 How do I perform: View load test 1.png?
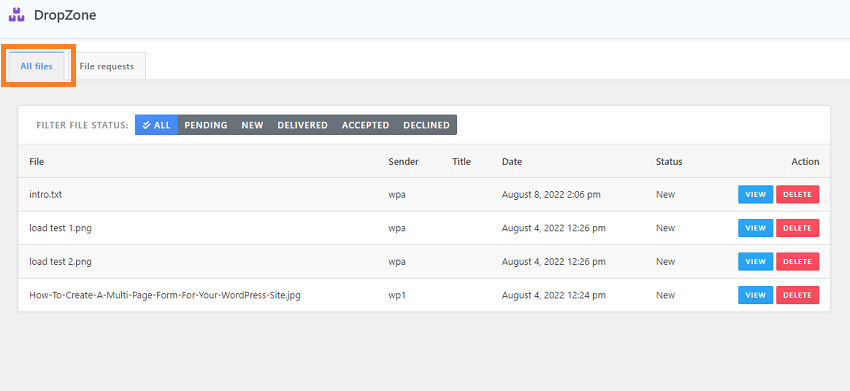point(755,228)
